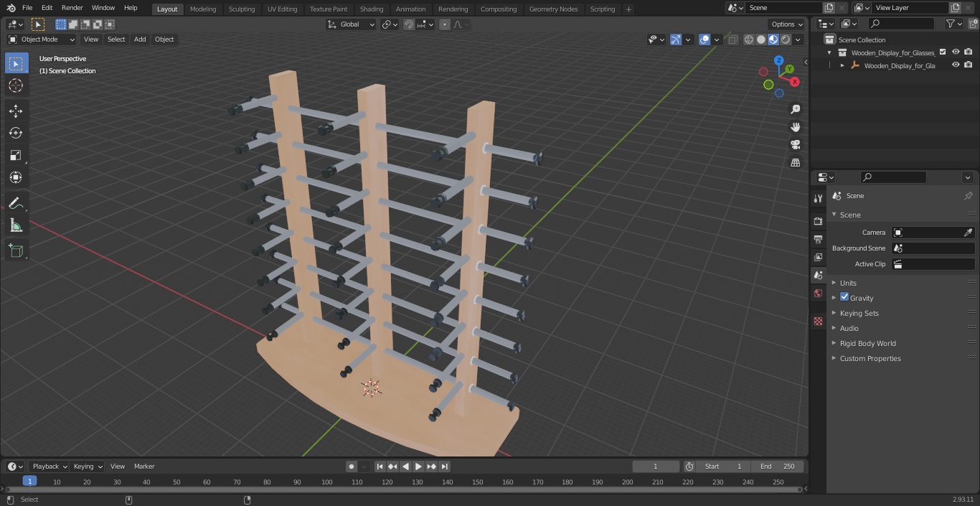Toggle auto keying record button
The width and height of the screenshot is (980, 506).
tap(352, 467)
